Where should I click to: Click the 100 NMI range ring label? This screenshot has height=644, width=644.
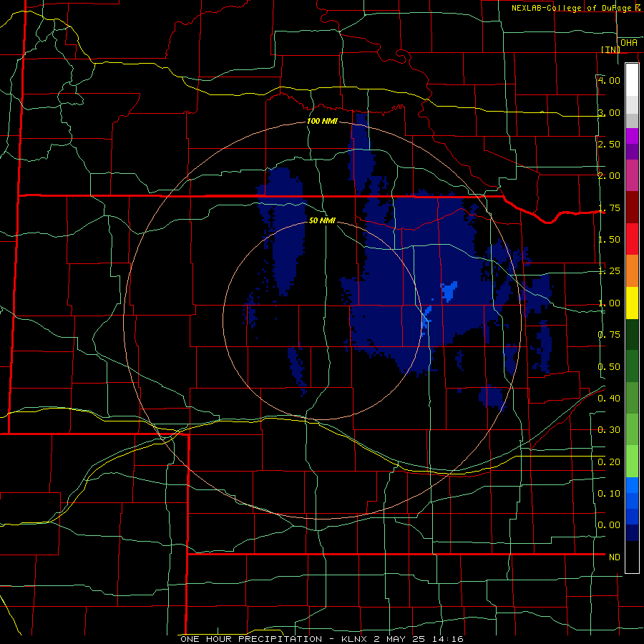point(323,121)
